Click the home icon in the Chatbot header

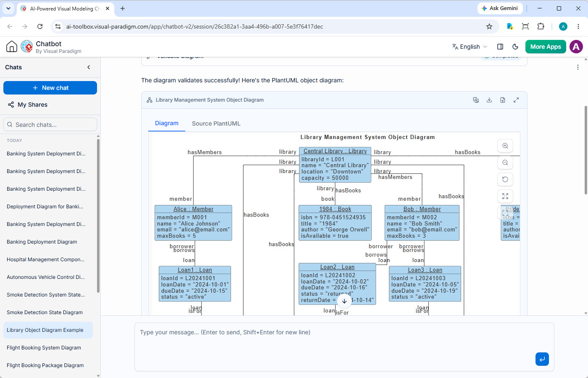[12, 47]
